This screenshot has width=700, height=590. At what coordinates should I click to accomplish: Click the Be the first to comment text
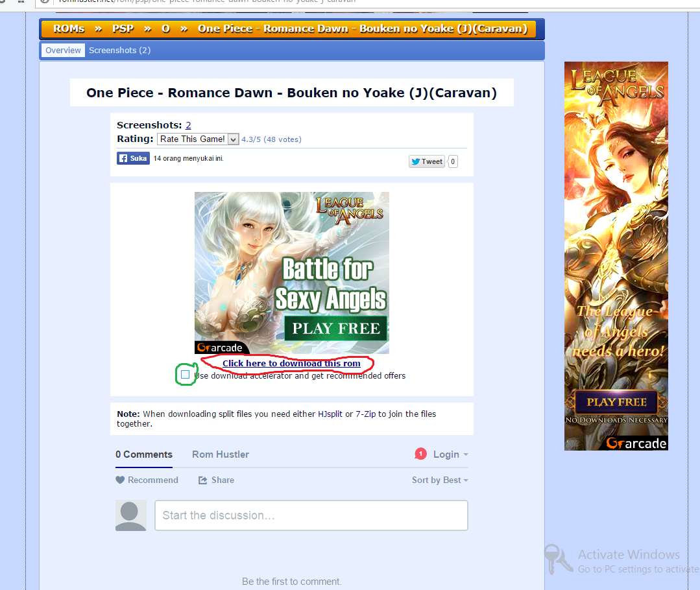click(291, 582)
